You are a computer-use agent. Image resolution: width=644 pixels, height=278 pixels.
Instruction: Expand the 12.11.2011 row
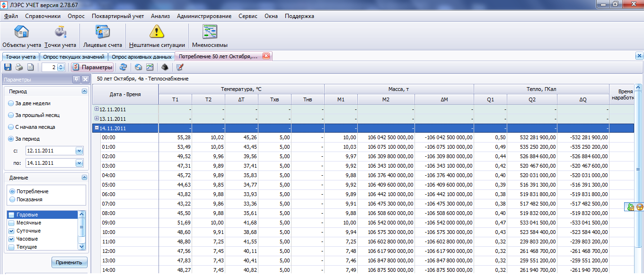click(x=97, y=109)
